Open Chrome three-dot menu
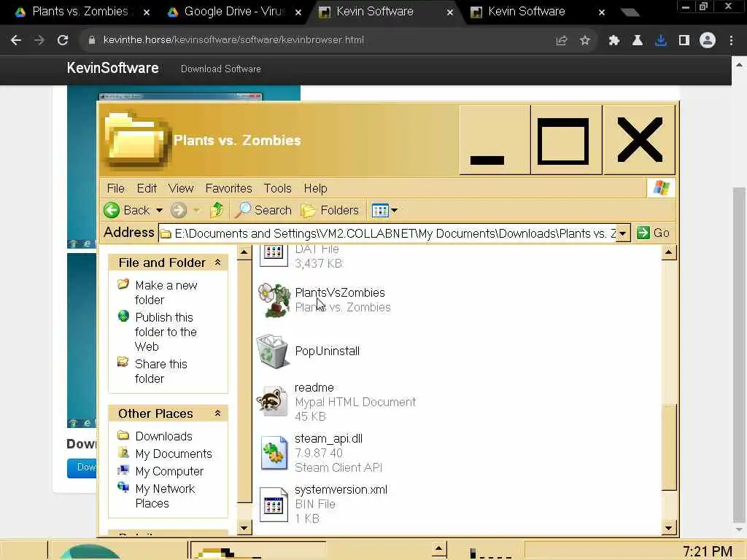The width and height of the screenshot is (747, 560). (731, 41)
